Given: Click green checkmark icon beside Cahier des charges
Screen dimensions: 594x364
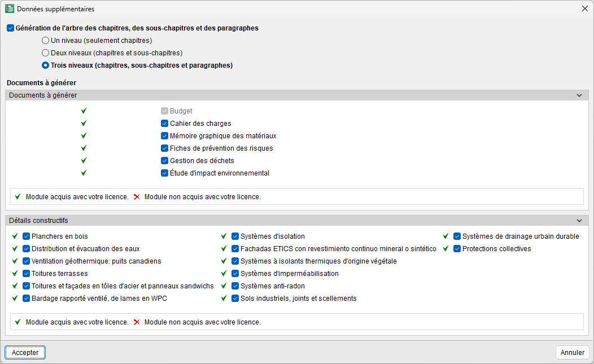Looking at the screenshot, I should pos(84,124).
